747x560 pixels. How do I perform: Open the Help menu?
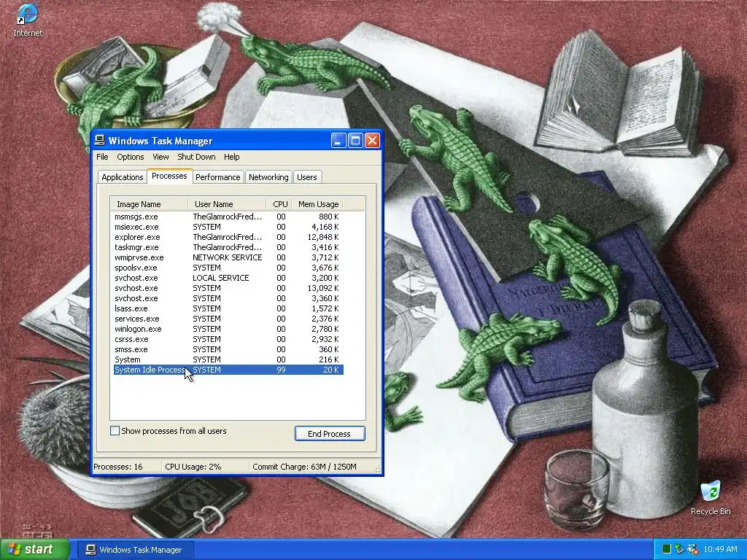(x=231, y=157)
